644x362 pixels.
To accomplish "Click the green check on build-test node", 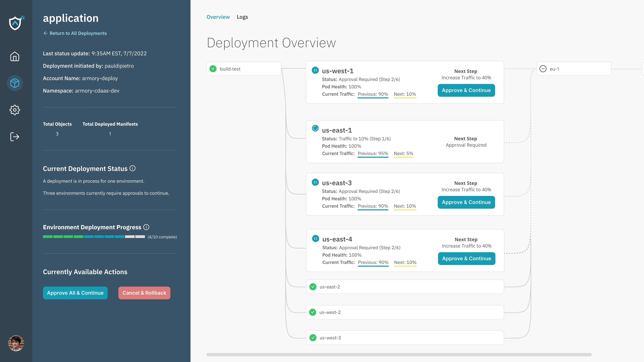I will pyautogui.click(x=213, y=69).
